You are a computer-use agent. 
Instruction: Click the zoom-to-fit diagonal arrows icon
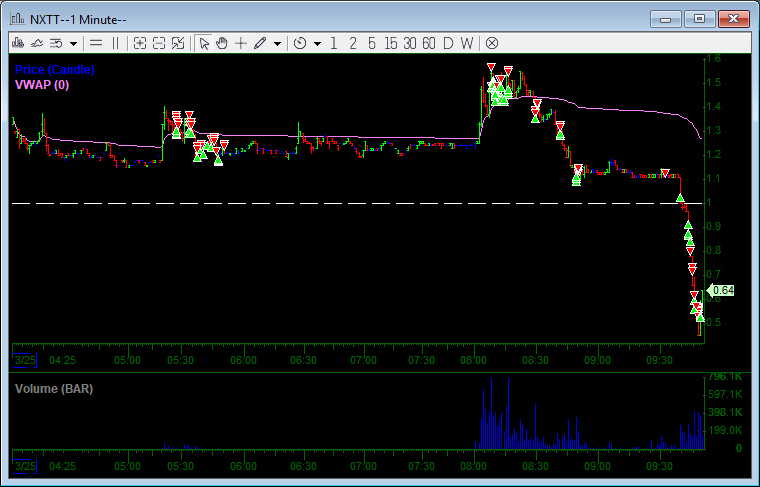pyautogui.click(x=178, y=44)
